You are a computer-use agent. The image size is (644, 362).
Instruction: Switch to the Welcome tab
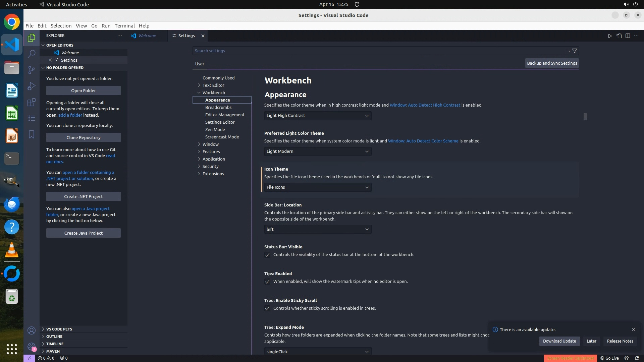coord(147,36)
